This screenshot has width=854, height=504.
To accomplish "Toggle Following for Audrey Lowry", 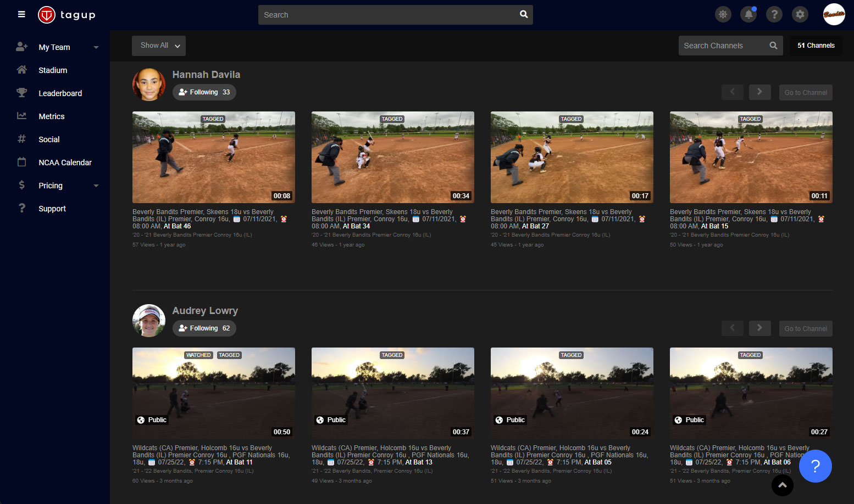I will (x=204, y=328).
